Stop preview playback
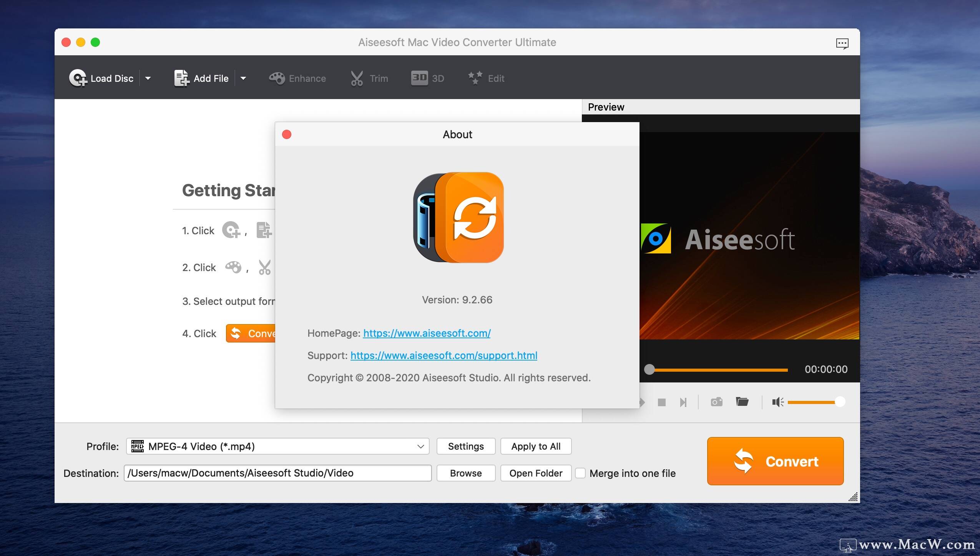Screen dimensions: 980x556 pos(661,402)
